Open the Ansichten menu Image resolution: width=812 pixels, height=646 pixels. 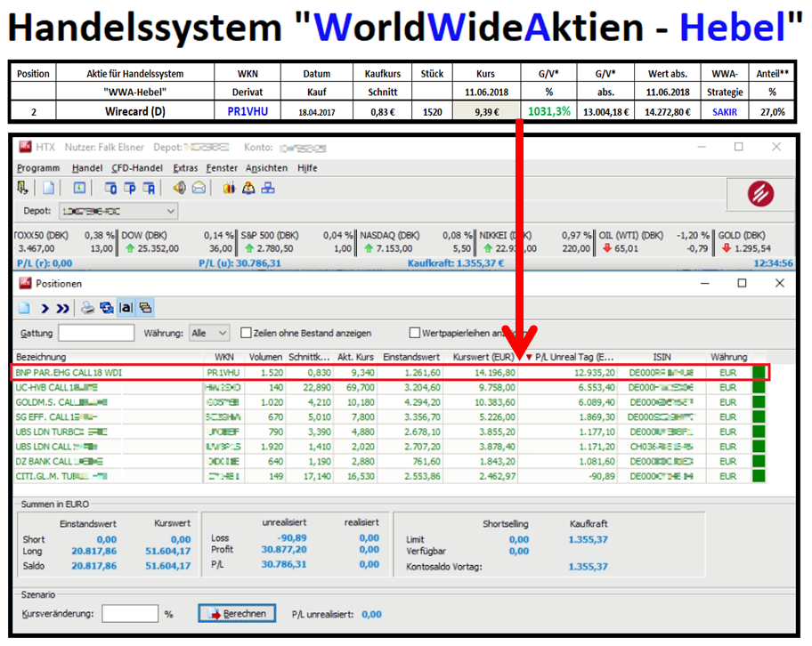tap(266, 167)
